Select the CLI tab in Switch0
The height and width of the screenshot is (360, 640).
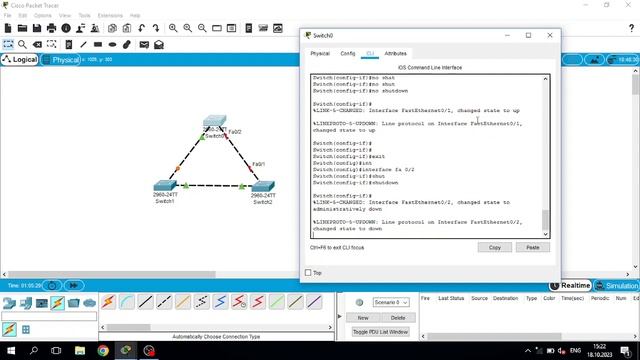(x=370, y=53)
